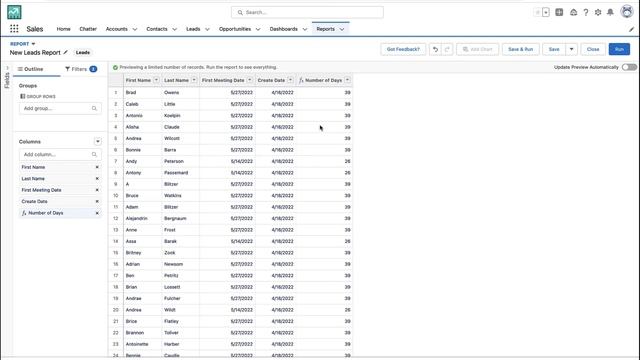Click the Add column input field
The image size is (640, 360).
point(60,155)
